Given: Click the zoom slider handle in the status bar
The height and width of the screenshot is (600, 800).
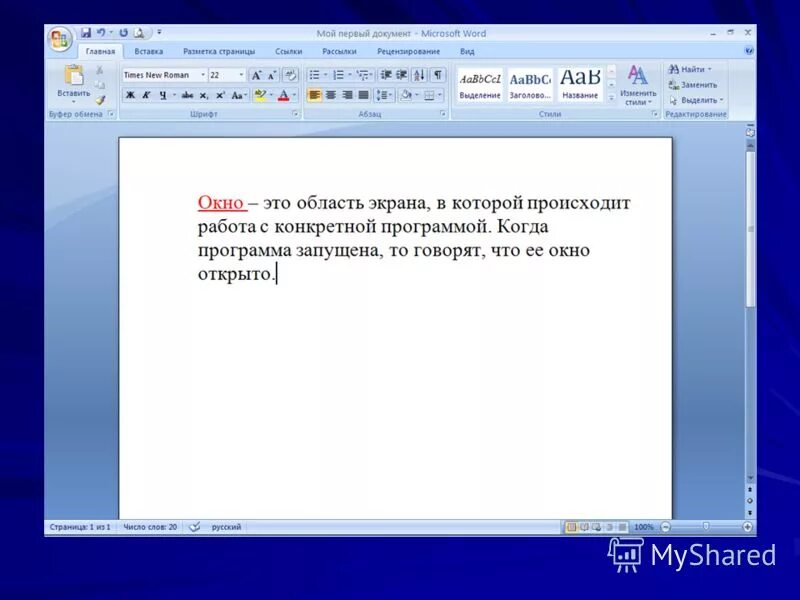Looking at the screenshot, I should [x=706, y=526].
